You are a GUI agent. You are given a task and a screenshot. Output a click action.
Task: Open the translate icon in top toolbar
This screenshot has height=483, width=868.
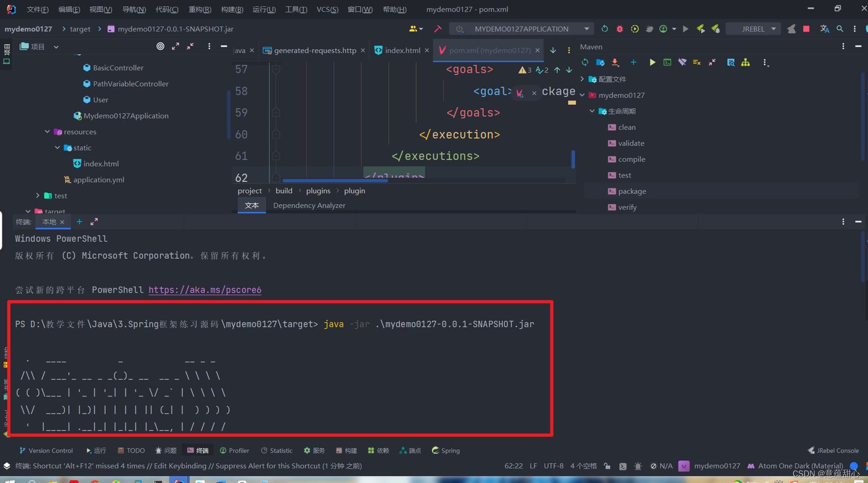point(825,29)
